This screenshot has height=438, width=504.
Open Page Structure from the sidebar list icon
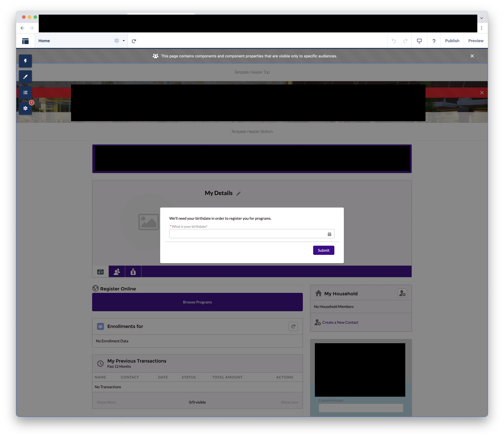(x=25, y=92)
